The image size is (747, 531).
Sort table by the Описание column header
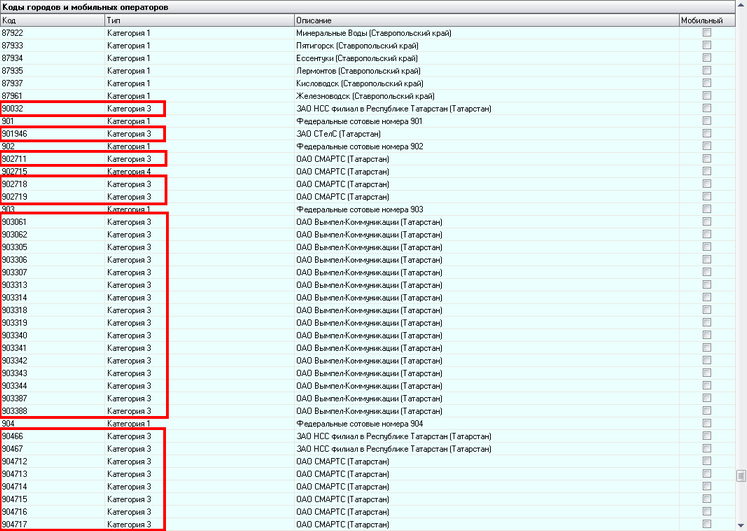coord(486,20)
